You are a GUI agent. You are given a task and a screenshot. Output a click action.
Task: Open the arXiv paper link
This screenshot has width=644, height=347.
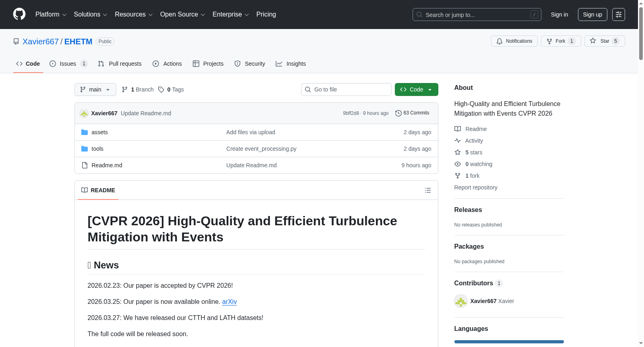click(229, 301)
